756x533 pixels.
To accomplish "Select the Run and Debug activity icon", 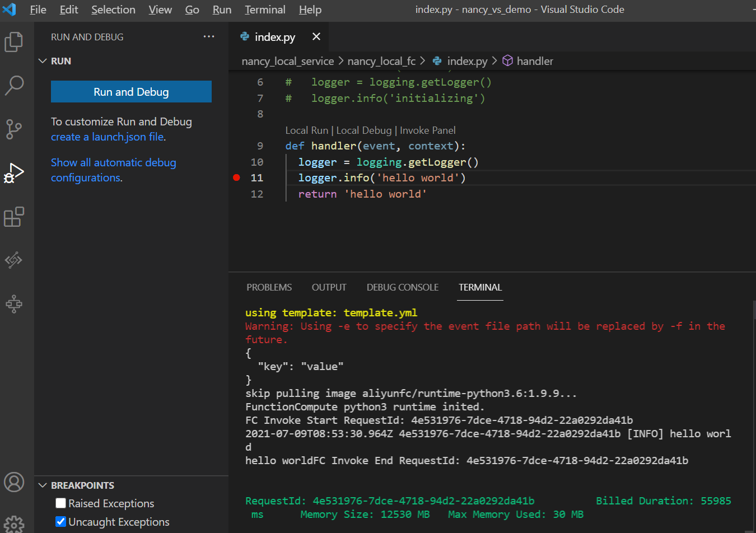I will [x=14, y=173].
